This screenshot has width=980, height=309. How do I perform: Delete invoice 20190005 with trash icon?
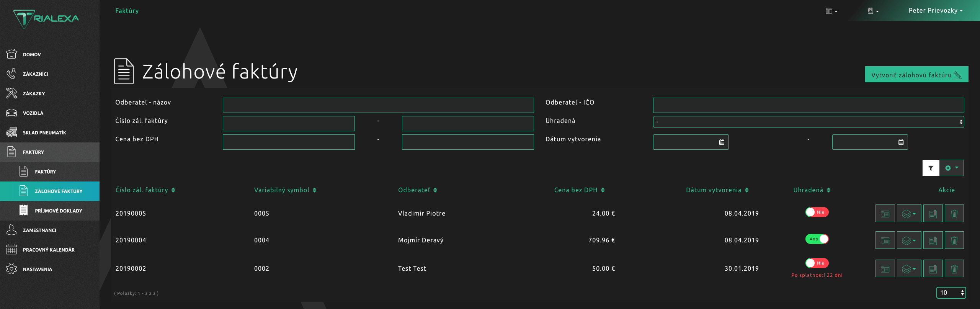[x=954, y=214]
